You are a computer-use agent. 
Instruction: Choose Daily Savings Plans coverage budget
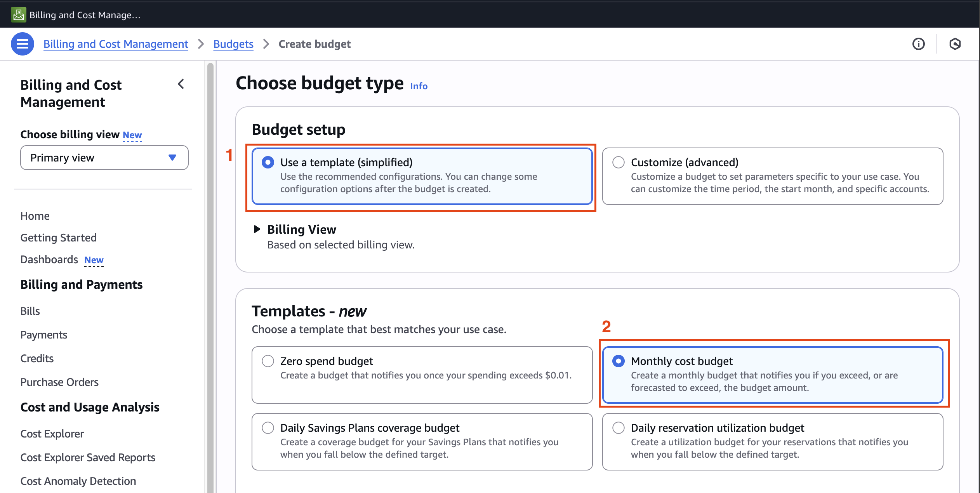(268, 428)
